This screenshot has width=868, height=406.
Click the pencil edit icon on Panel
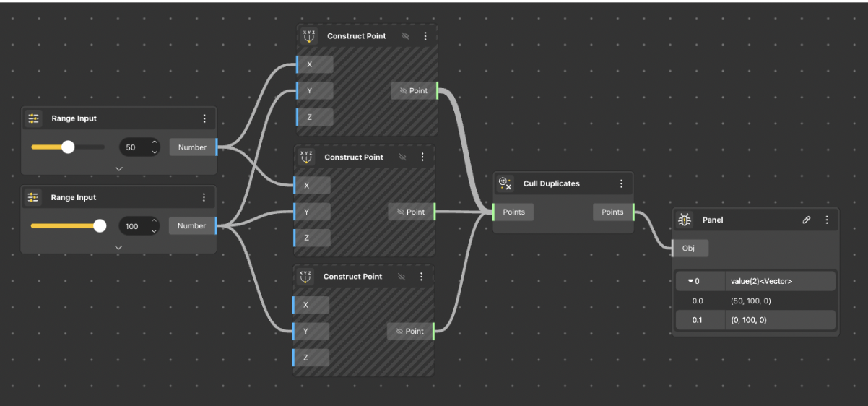tap(807, 220)
